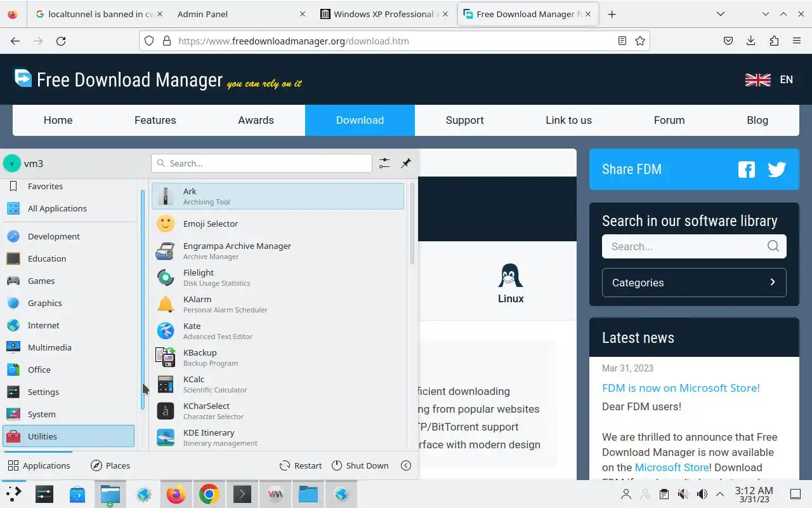This screenshot has height=508, width=812.
Task: Open the Multimedia category
Action: point(69,347)
